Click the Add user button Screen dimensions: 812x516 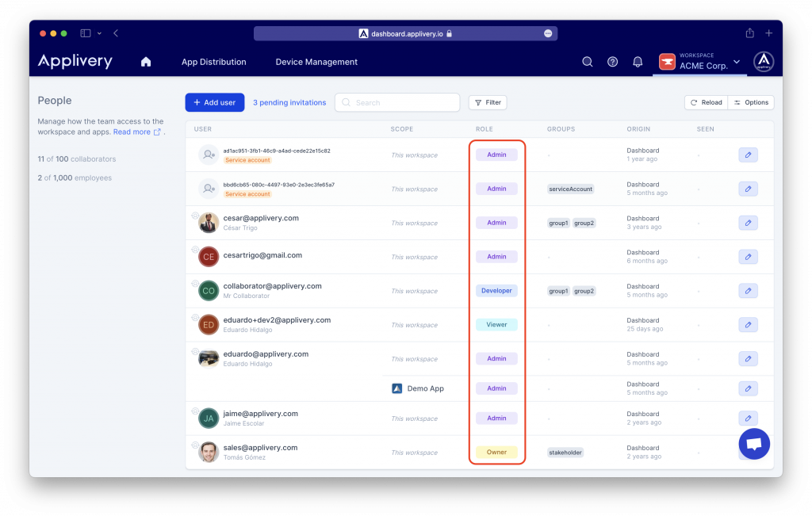215,102
